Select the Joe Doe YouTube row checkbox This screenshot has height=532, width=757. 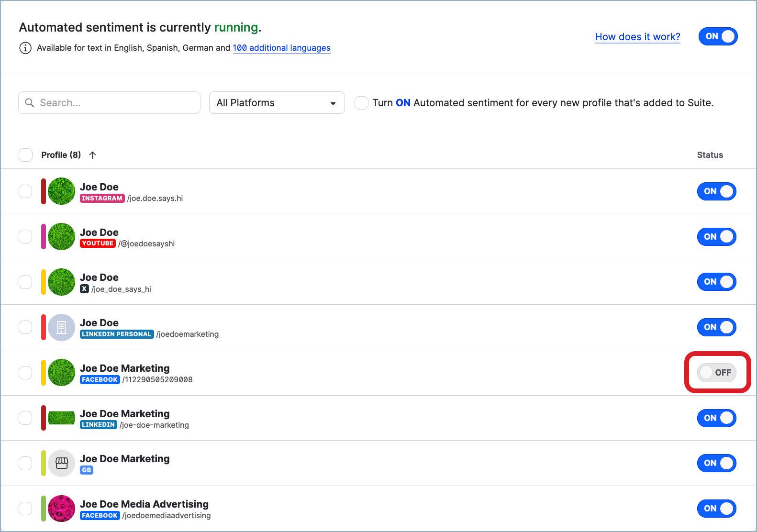click(x=25, y=237)
